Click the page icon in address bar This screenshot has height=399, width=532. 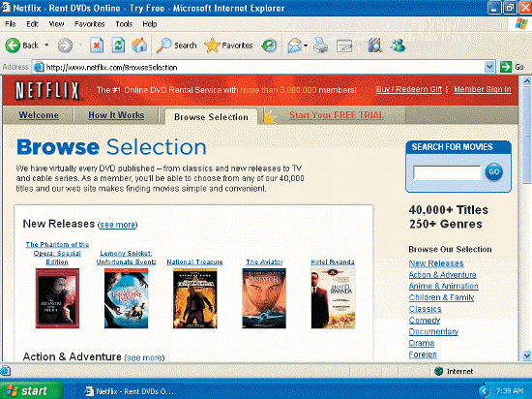click(39, 67)
